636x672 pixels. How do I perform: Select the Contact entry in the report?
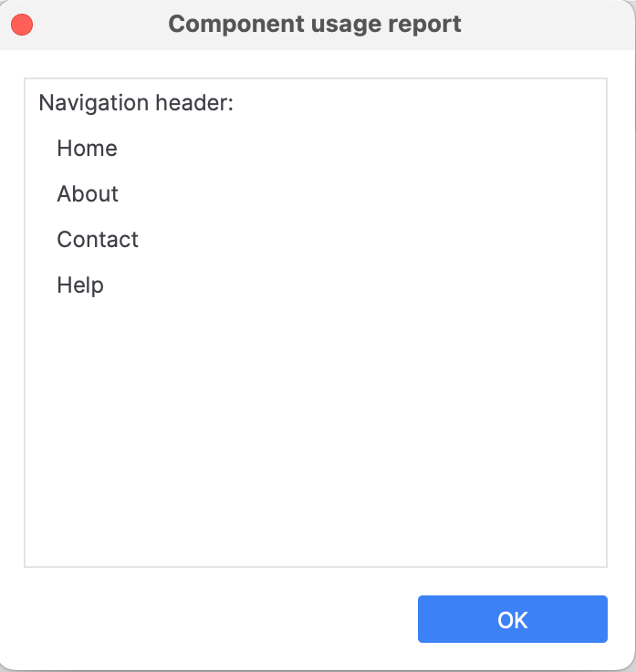pyautogui.click(x=98, y=239)
